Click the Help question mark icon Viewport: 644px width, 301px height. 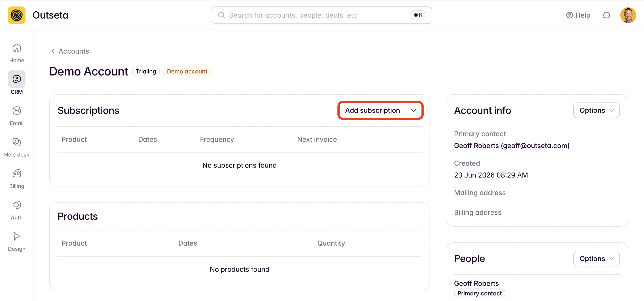[x=570, y=15]
